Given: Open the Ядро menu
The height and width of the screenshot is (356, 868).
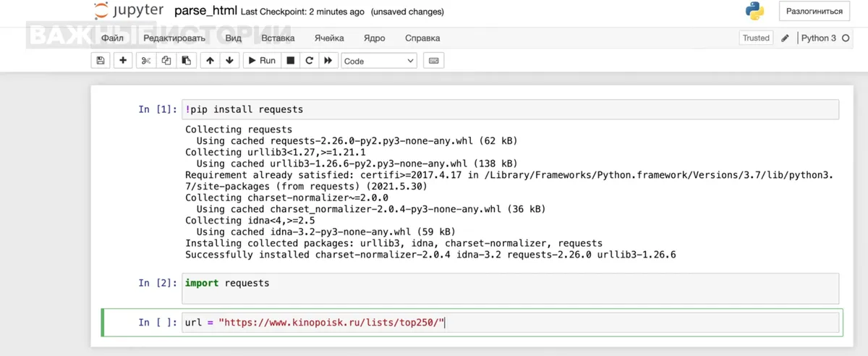Looking at the screenshot, I should [x=374, y=38].
